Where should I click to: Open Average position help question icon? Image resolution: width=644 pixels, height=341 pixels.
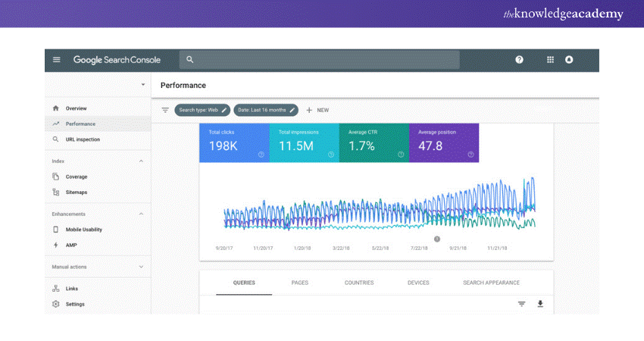[470, 155]
